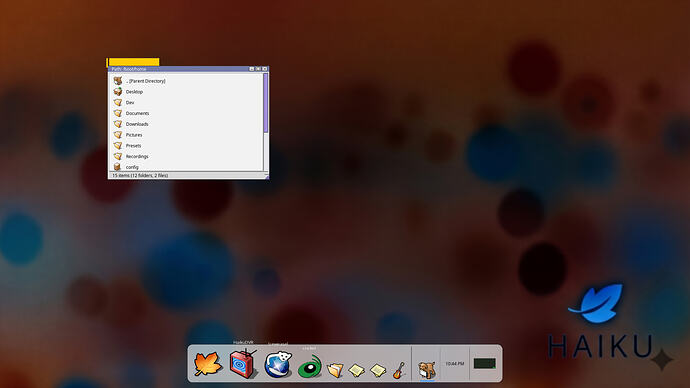
Task: Click the window's bottom-right resize corner
Action: point(266,176)
